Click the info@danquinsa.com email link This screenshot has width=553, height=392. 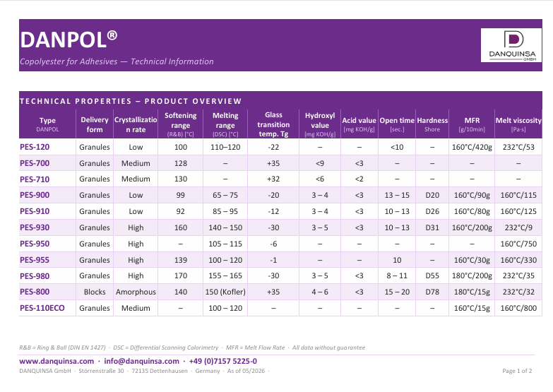coord(141,361)
